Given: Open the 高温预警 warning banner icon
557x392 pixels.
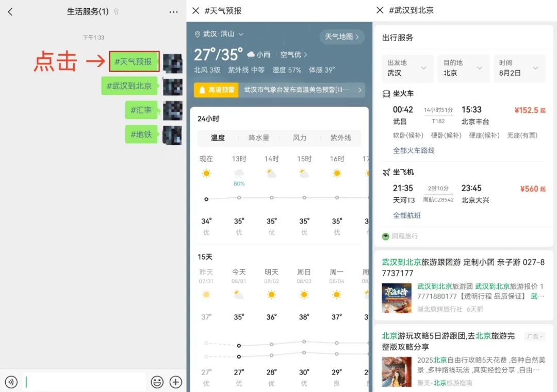Looking at the screenshot, I should point(203,90).
